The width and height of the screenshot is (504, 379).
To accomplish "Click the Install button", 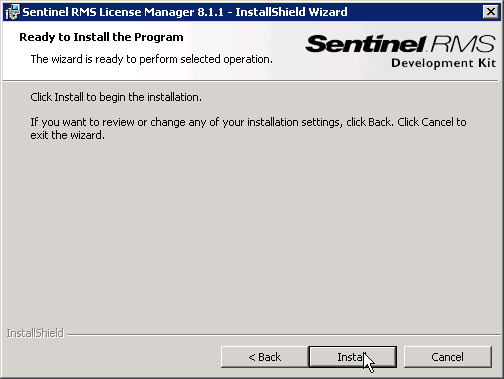I will tap(353, 357).
